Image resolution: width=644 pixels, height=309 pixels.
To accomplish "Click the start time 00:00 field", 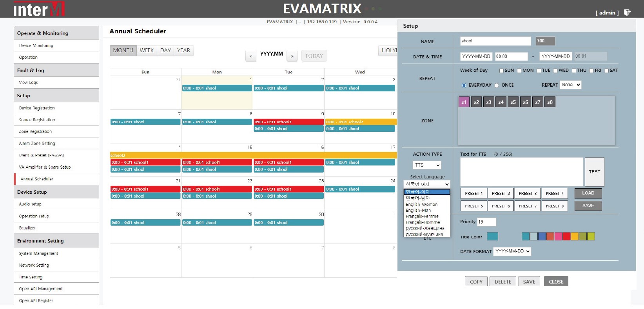I will 511,56.
